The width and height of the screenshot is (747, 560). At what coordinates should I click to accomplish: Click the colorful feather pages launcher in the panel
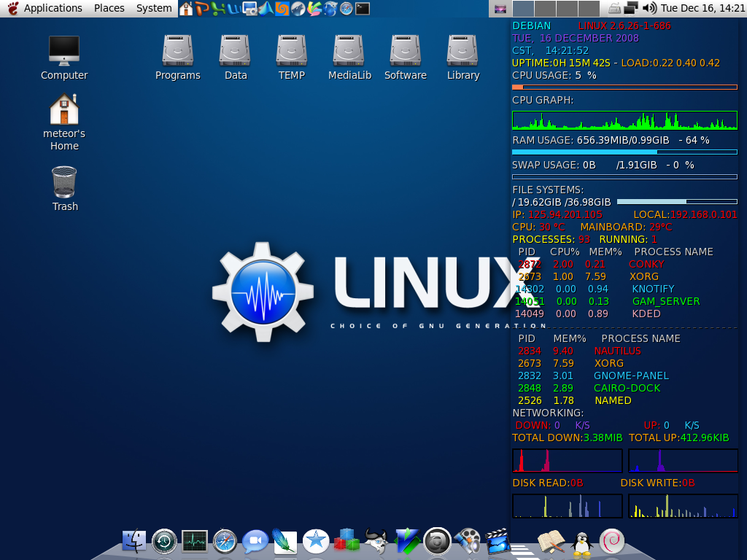point(314,9)
